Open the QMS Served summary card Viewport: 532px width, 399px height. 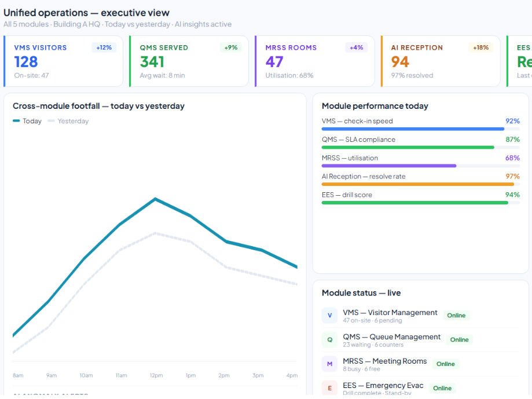click(x=189, y=61)
